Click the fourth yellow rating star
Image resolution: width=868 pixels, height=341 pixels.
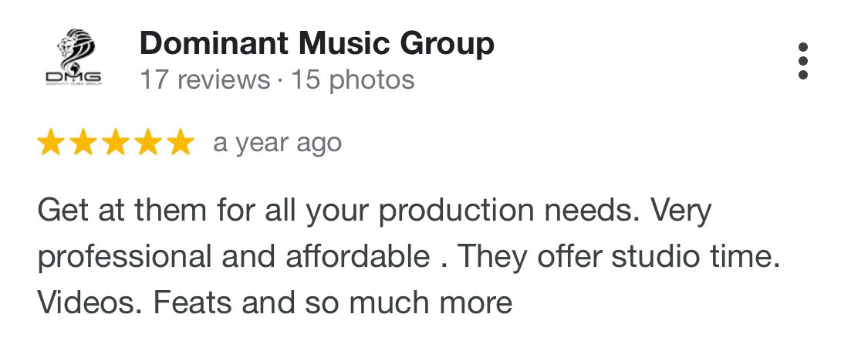147,143
